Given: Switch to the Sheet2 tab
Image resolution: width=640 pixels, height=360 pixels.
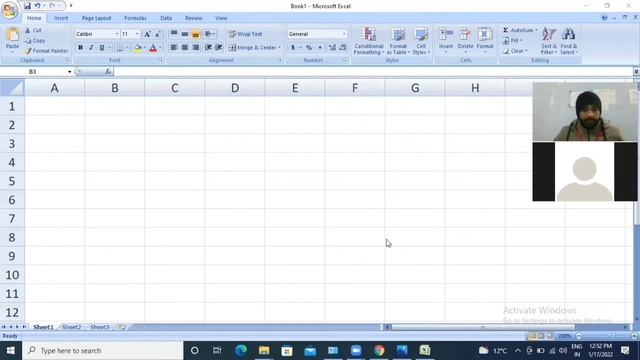Looking at the screenshot, I should point(71,327).
